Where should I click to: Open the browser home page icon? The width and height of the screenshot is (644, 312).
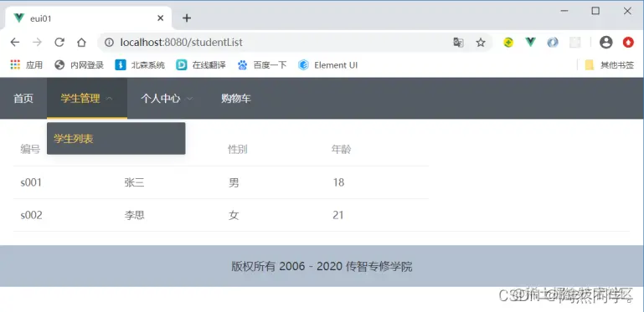tap(82, 42)
